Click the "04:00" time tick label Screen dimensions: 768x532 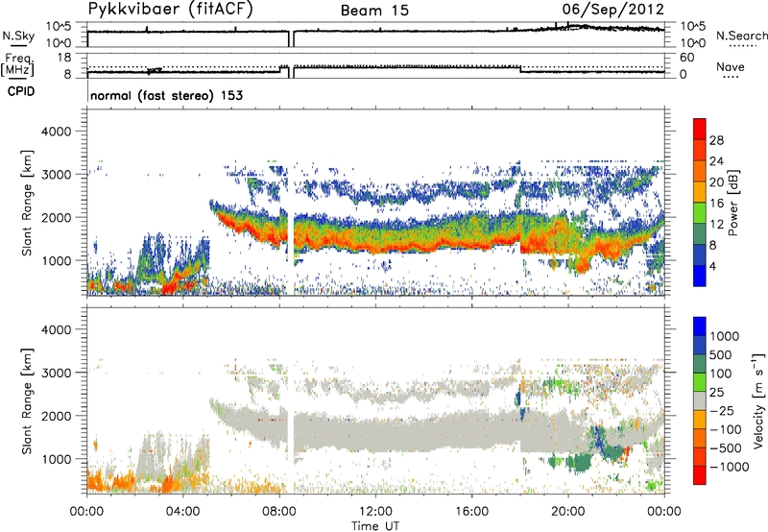point(182,512)
